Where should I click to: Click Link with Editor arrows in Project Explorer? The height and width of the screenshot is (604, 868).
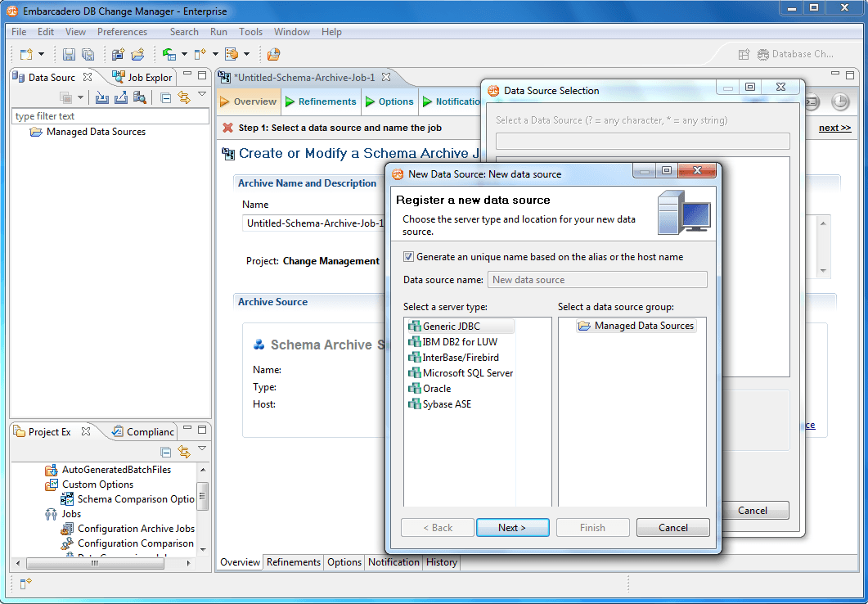click(x=184, y=453)
